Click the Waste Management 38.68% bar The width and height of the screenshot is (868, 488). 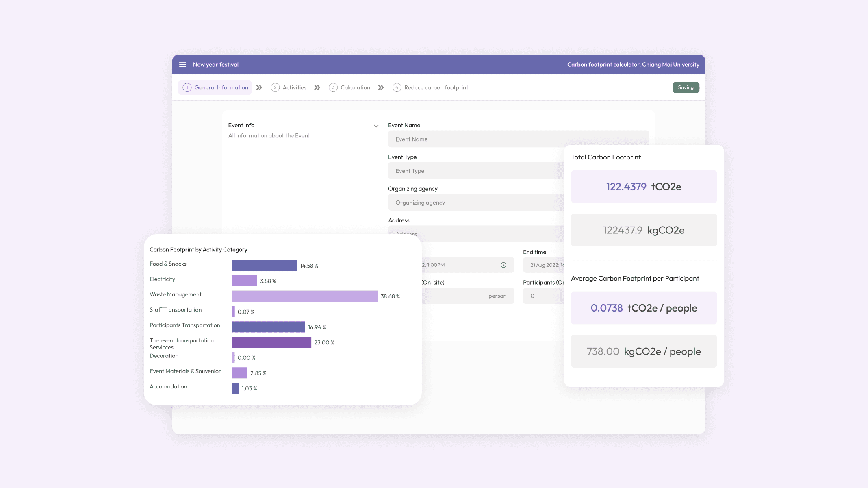coord(305,296)
